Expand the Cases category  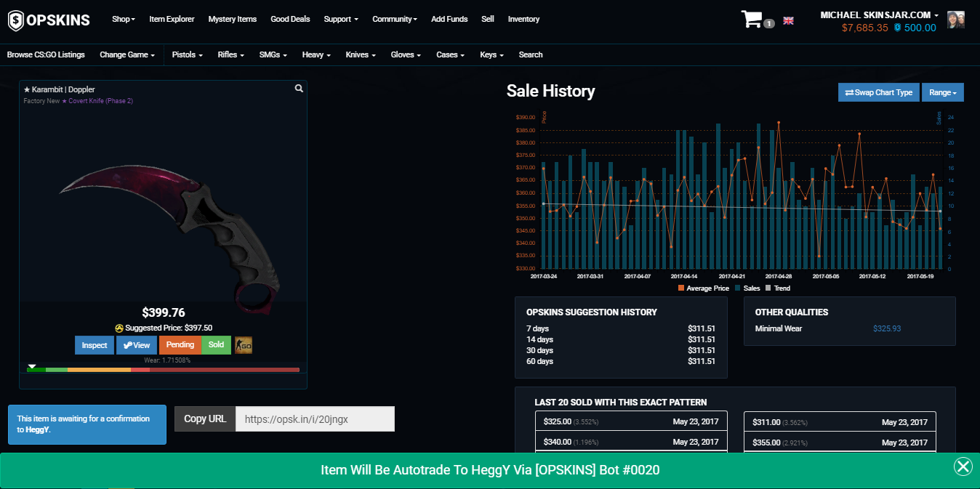tap(451, 54)
